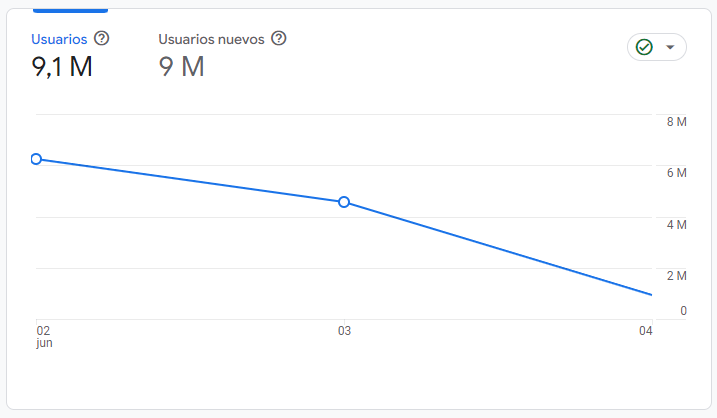Click the 6 M axis label

click(x=676, y=173)
